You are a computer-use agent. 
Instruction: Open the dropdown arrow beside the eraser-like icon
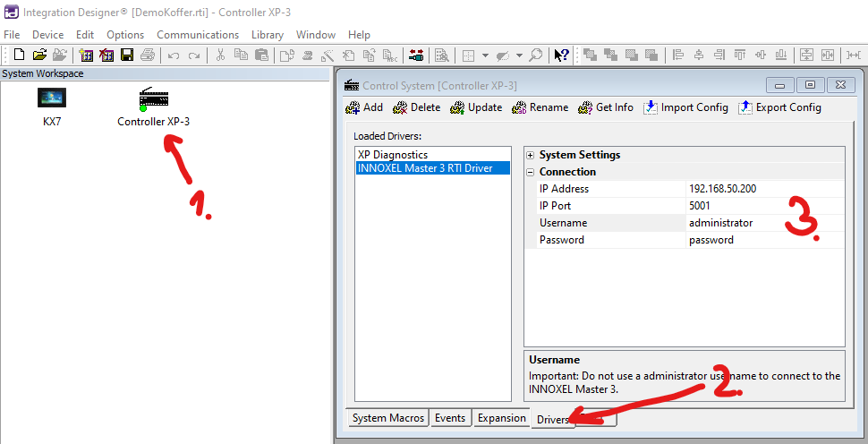[519, 55]
